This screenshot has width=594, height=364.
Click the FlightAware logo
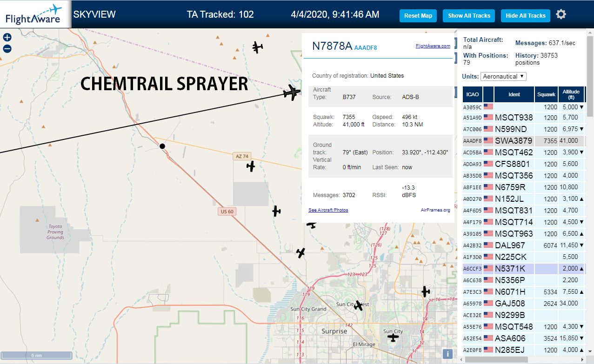coord(35,14)
